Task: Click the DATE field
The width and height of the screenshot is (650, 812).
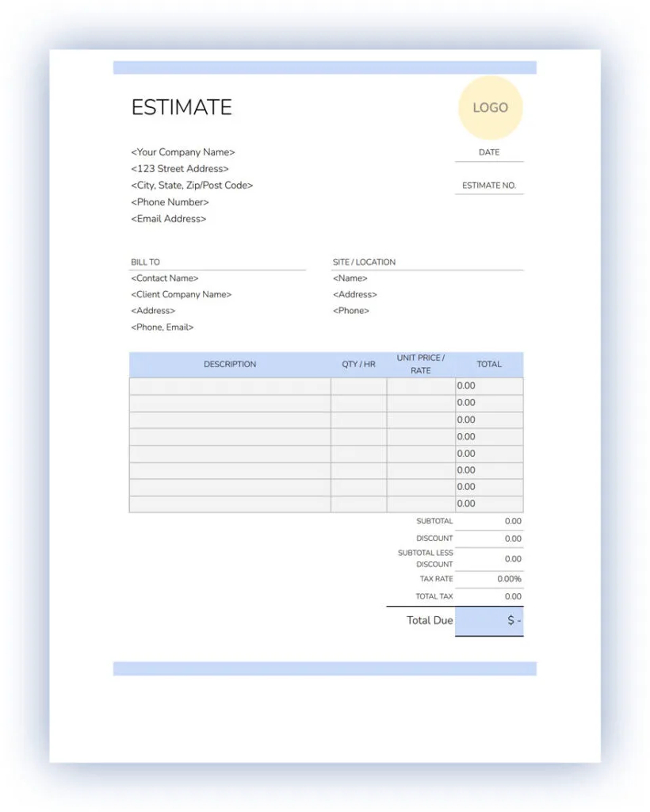Action: (489, 152)
